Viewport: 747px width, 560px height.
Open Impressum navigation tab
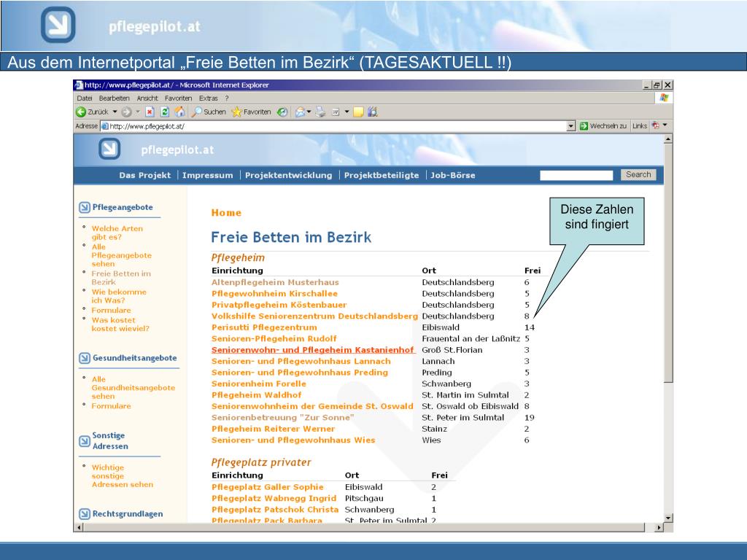(208, 175)
